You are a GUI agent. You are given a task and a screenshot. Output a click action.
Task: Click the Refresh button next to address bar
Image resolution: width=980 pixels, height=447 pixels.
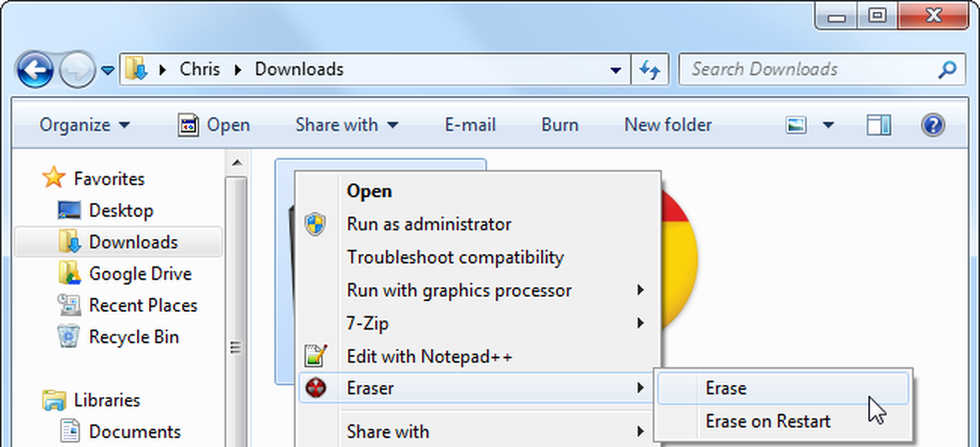[x=650, y=70]
